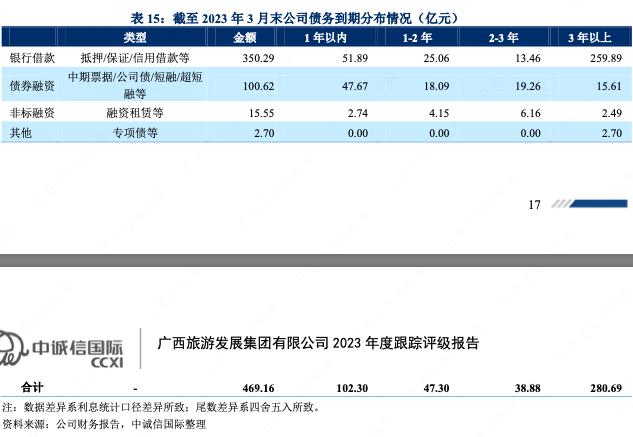Click the value 18.09

(x=436, y=86)
